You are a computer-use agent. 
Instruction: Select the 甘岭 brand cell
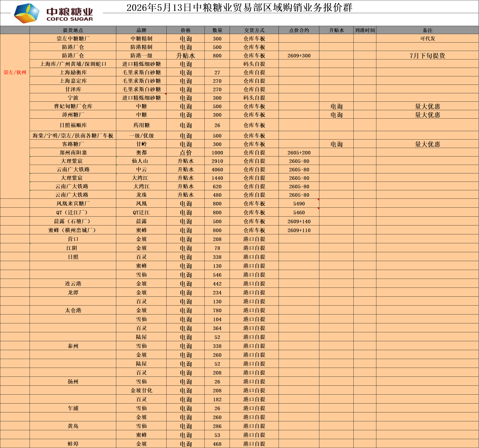click(141, 144)
